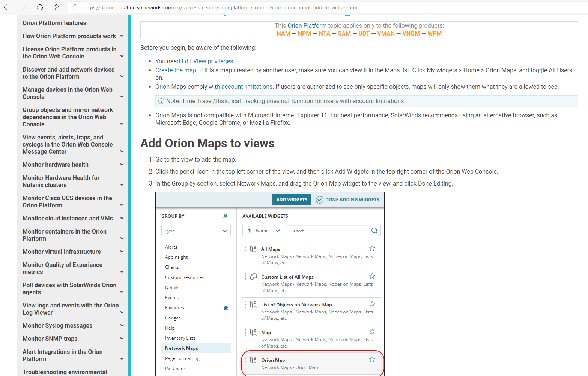Click DONE ADDING WIDGETS button
588x376 pixels.
(347, 200)
